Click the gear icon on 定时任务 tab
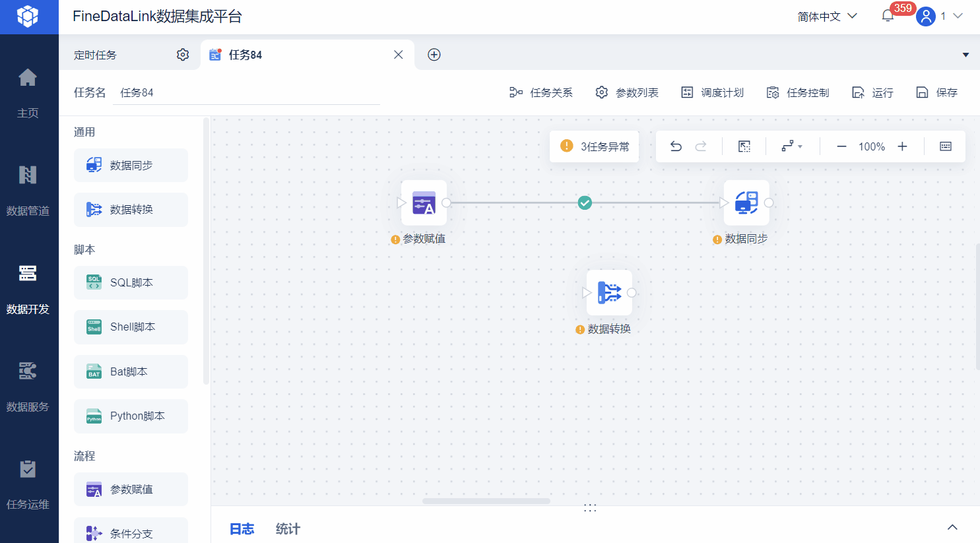This screenshot has width=980, height=543. click(183, 55)
